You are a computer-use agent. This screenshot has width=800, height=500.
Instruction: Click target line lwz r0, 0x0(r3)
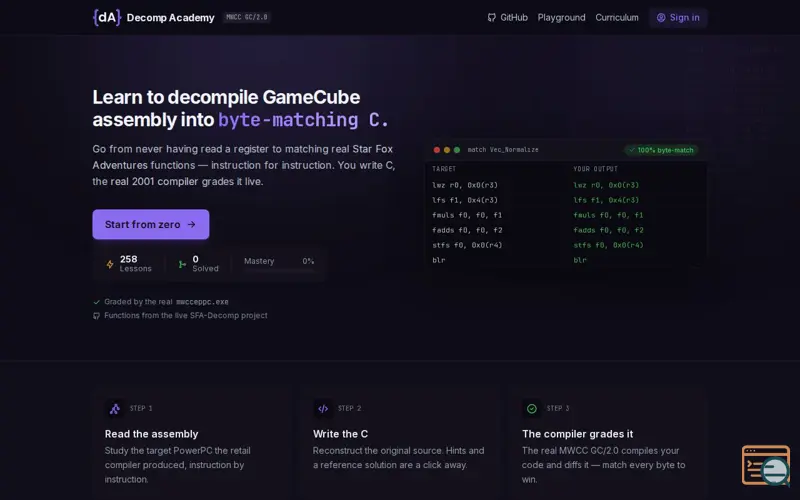point(465,185)
